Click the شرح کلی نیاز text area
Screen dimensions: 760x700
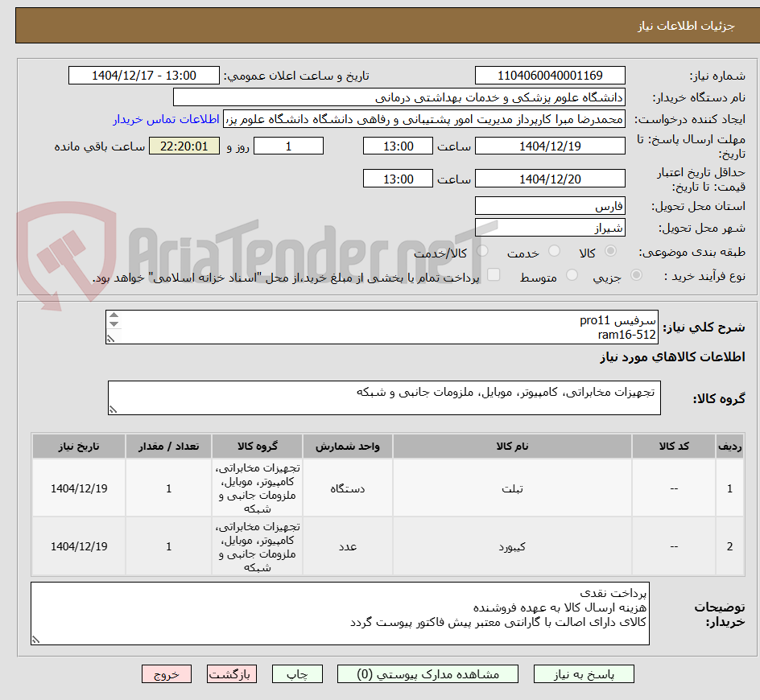[x=382, y=327]
